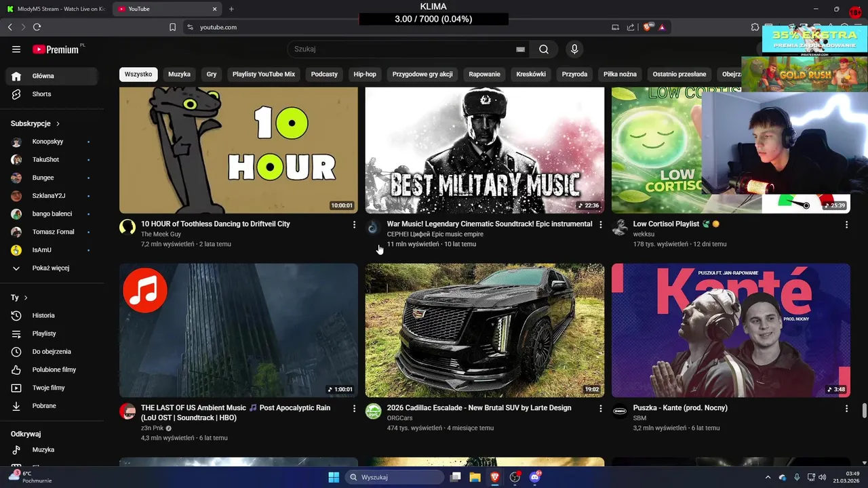Open ORGCars channel avatar
The image size is (868, 488).
click(374, 411)
